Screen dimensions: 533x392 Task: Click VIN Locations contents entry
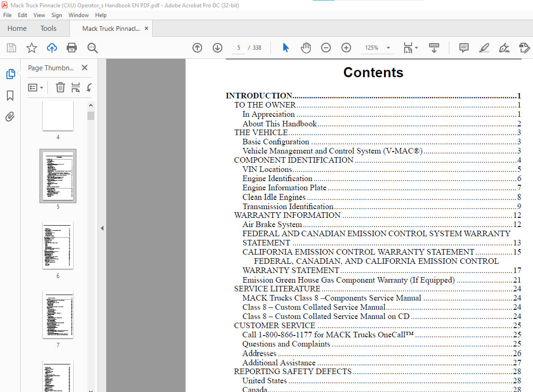(382, 169)
